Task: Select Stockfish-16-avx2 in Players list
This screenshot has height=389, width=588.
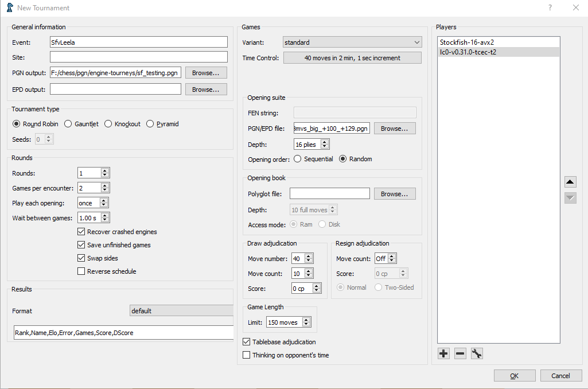Action: 499,42
